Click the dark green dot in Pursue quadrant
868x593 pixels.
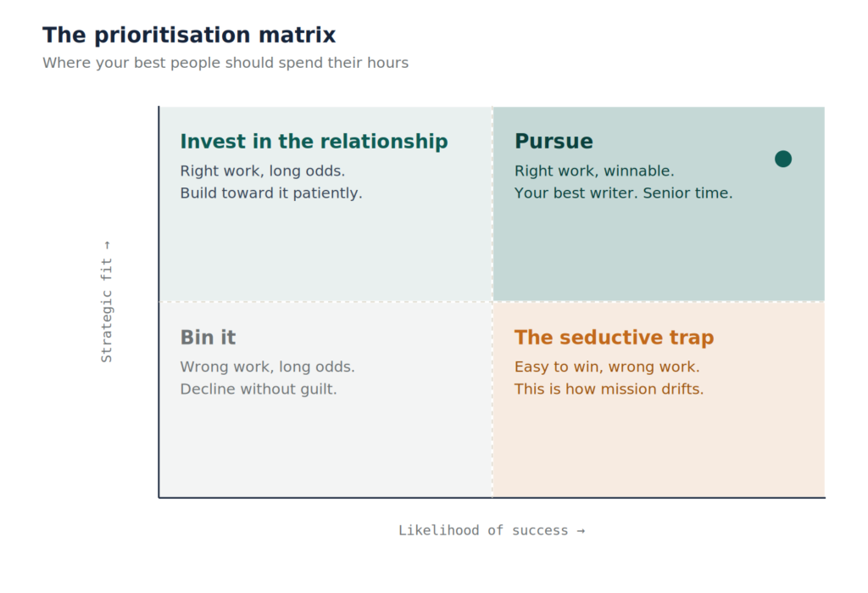[x=782, y=159]
